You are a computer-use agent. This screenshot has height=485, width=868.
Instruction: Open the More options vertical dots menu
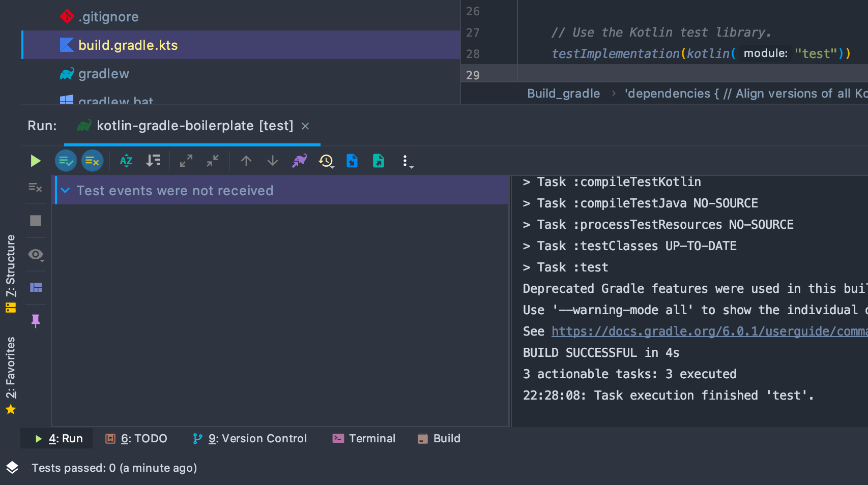pos(406,161)
